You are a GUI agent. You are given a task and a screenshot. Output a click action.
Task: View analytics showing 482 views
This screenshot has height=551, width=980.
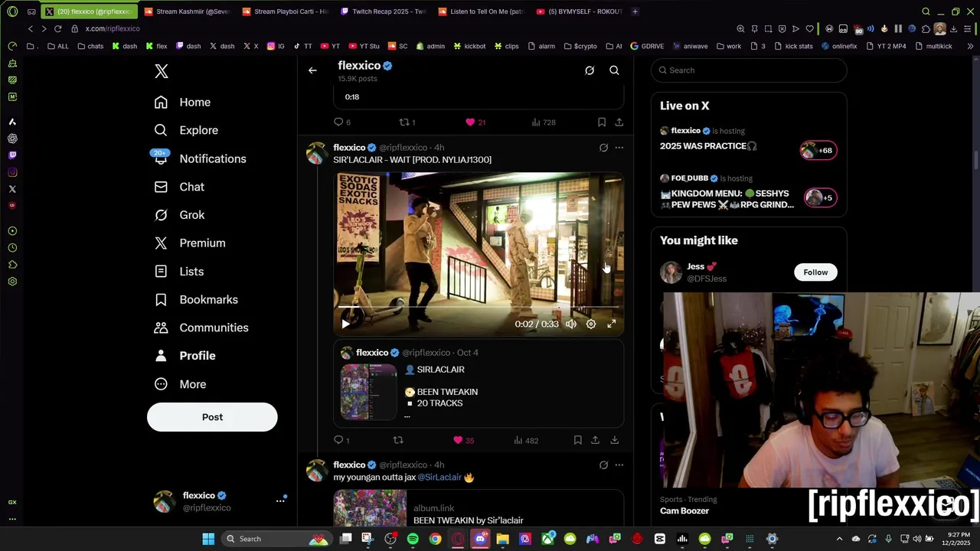coord(526,440)
